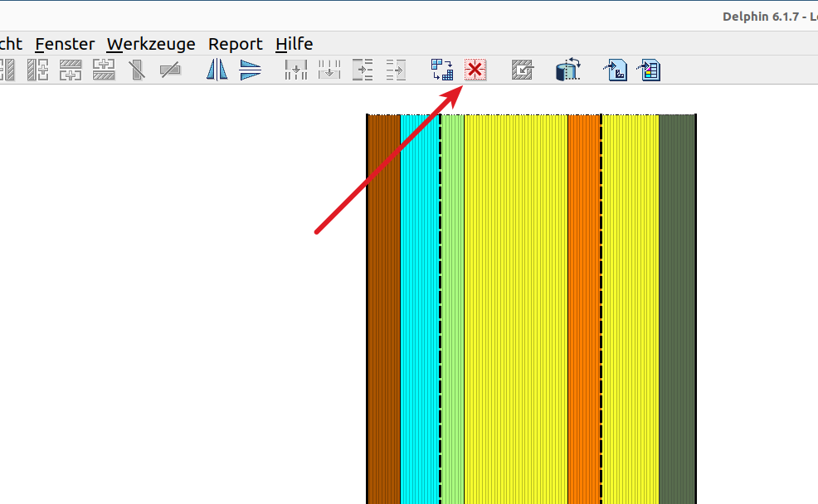Screen dimensions: 818x504
Task: Click the remove row icon
Action: coord(170,70)
